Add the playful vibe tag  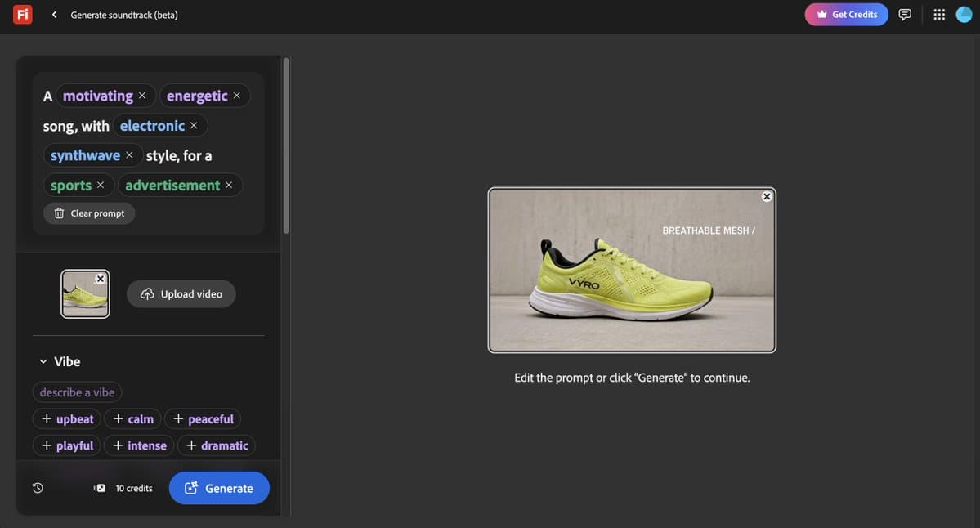66,445
